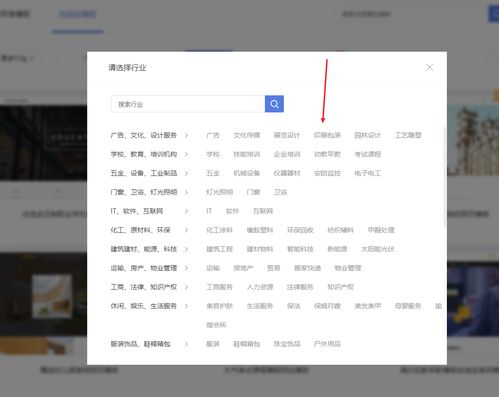This screenshot has height=397, width=499.
Task: Open the 橡胶塑料 industry
Action: (260, 230)
